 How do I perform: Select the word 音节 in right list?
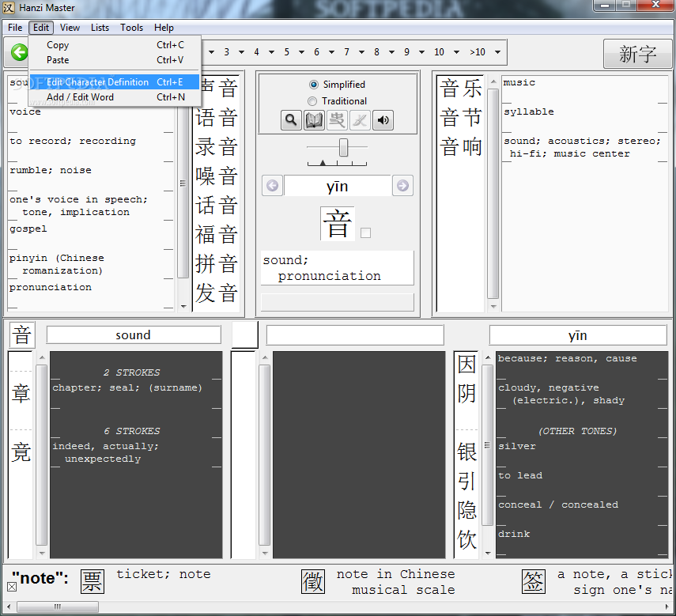tap(460, 118)
